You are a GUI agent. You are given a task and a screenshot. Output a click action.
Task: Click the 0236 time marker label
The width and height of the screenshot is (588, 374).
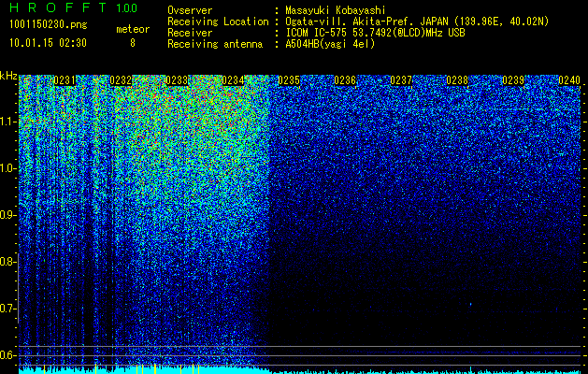345,80
